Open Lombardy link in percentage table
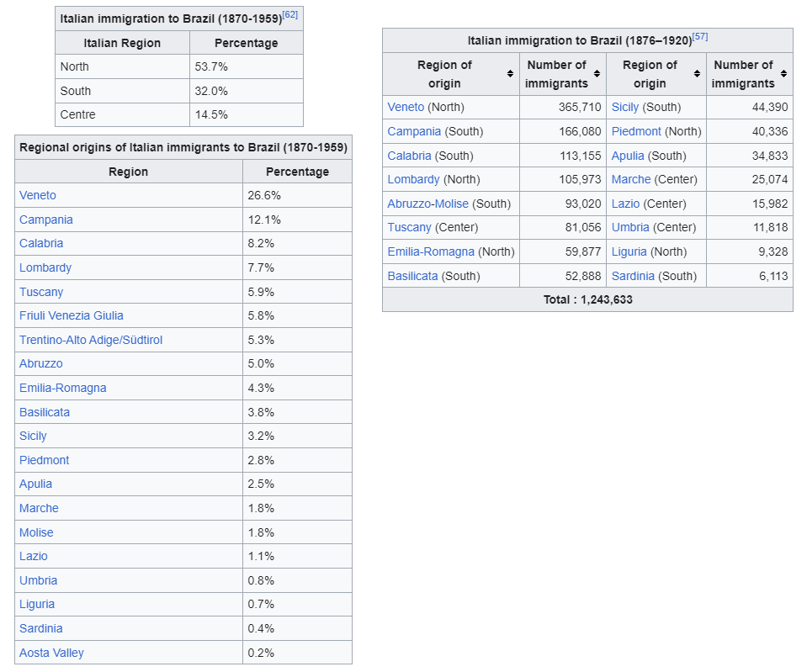 tap(45, 267)
